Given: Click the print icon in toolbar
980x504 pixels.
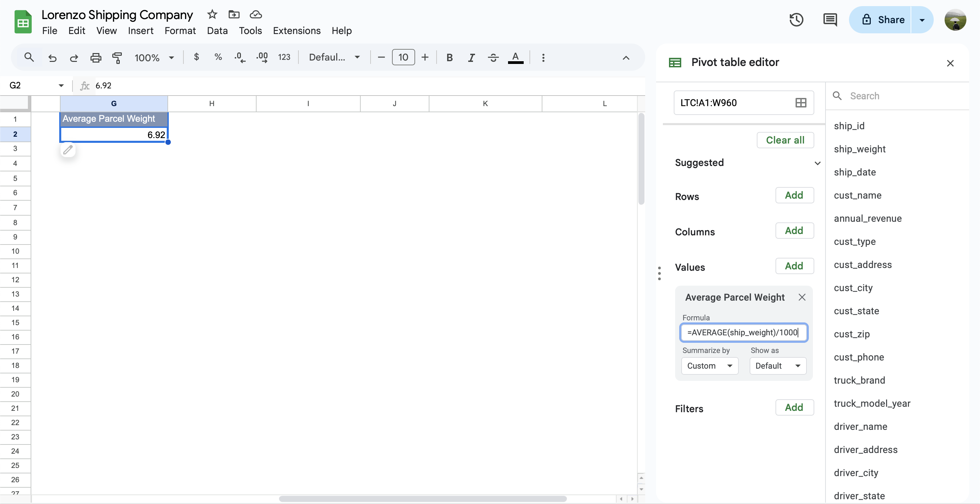Looking at the screenshot, I should [x=96, y=57].
